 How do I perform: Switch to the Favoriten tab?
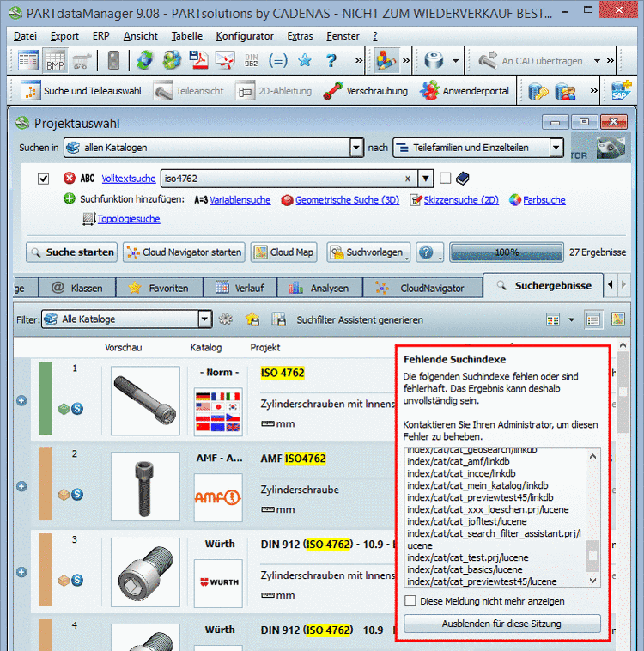pos(160,288)
